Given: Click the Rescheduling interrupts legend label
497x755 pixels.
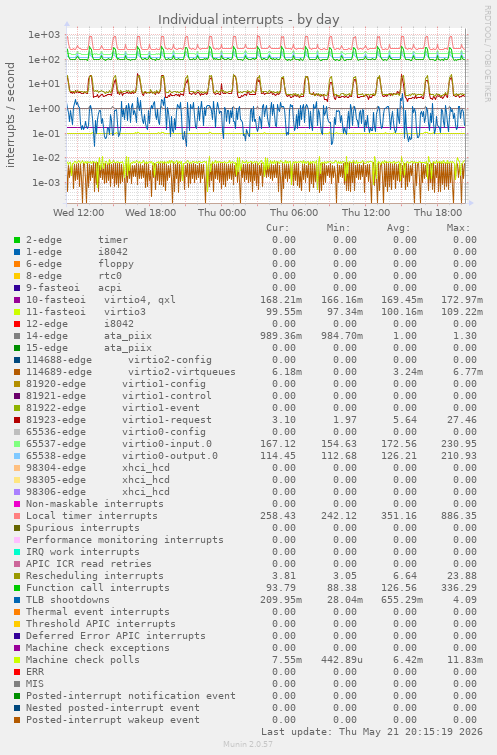Looking at the screenshot, I should 95,576.
